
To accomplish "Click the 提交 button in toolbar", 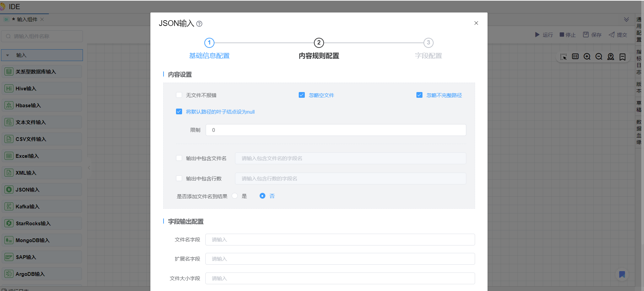I will click(x=618, y=35).
